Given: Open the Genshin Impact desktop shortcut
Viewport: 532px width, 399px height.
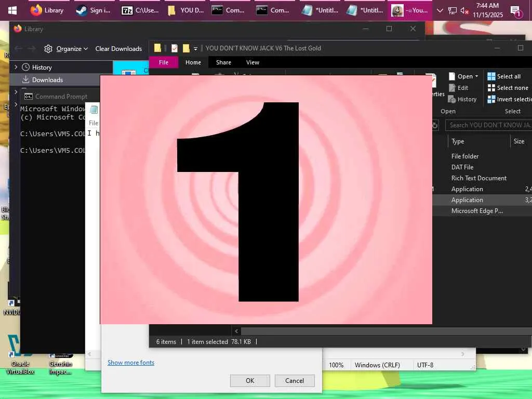Looking at the screenshot, I should click(60, 364).
